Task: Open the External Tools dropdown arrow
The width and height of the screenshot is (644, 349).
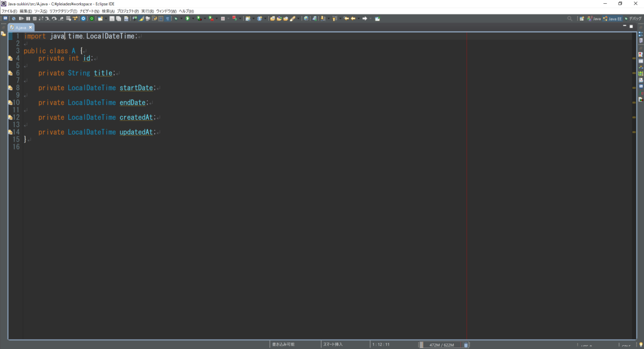Action: (239, 18)
